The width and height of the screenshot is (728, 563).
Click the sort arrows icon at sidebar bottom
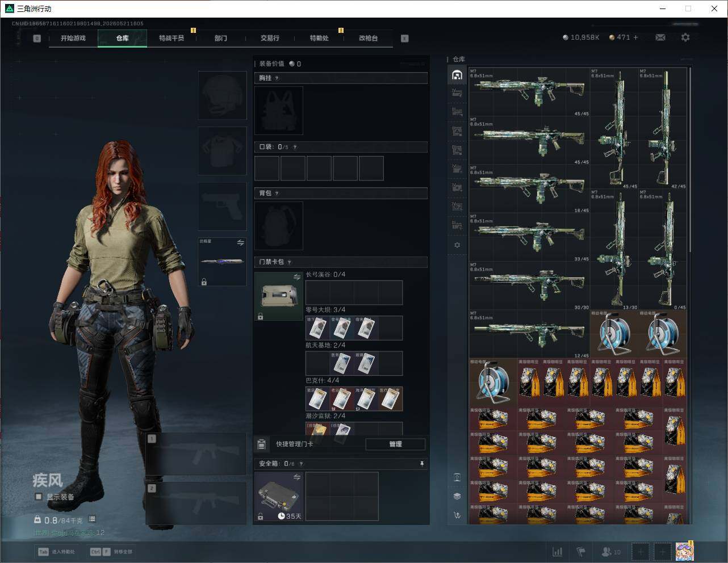tap(457, 515)
